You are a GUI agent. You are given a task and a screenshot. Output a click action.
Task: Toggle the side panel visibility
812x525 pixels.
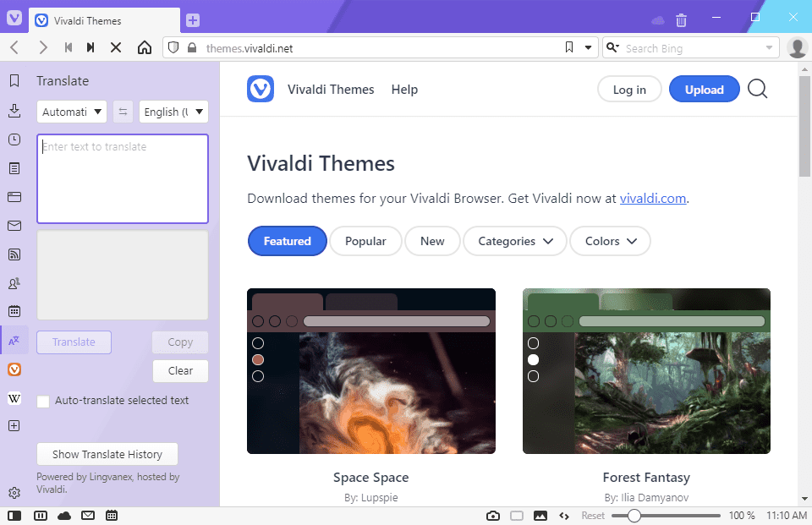(15, 516)
